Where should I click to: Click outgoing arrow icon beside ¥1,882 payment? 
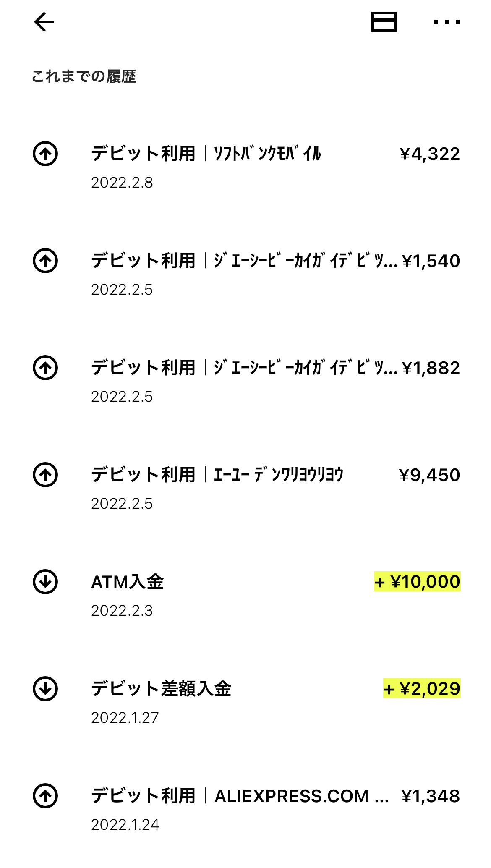coord(45,368)
